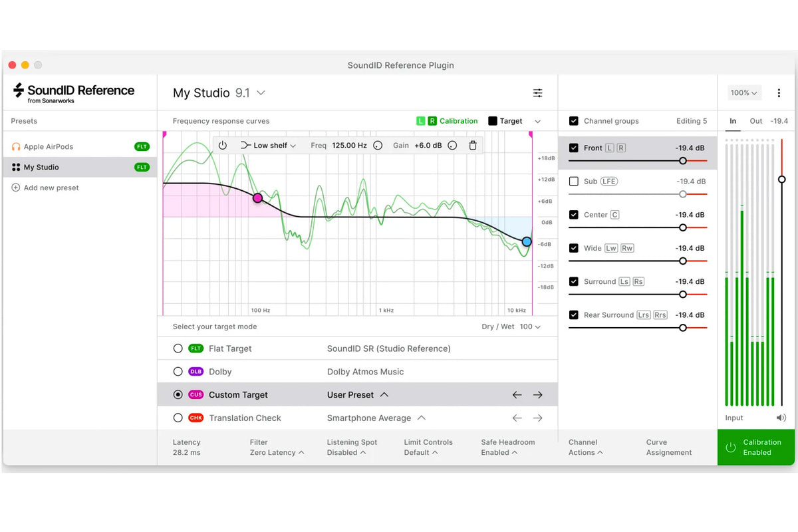This screenshot has width=798, height=532.
Task: Toggle the Calibration Enabled power button
Action: tap(730, 448)
